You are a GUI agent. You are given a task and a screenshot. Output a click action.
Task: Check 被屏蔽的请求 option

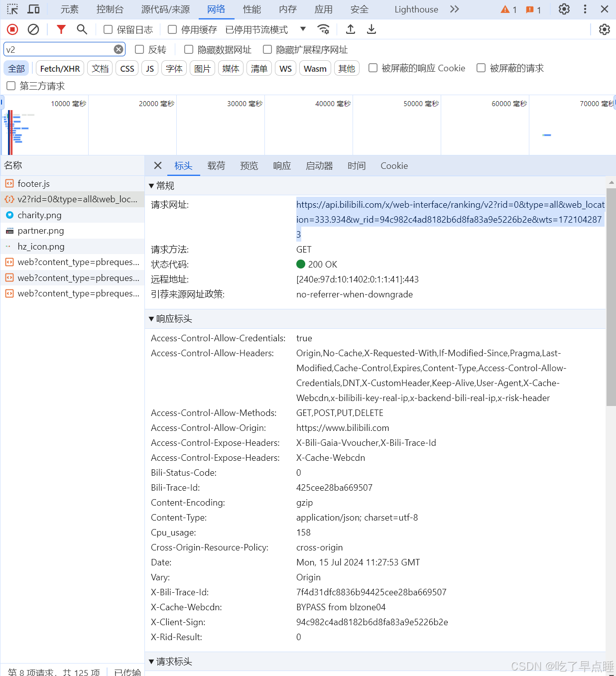point(481,68)
